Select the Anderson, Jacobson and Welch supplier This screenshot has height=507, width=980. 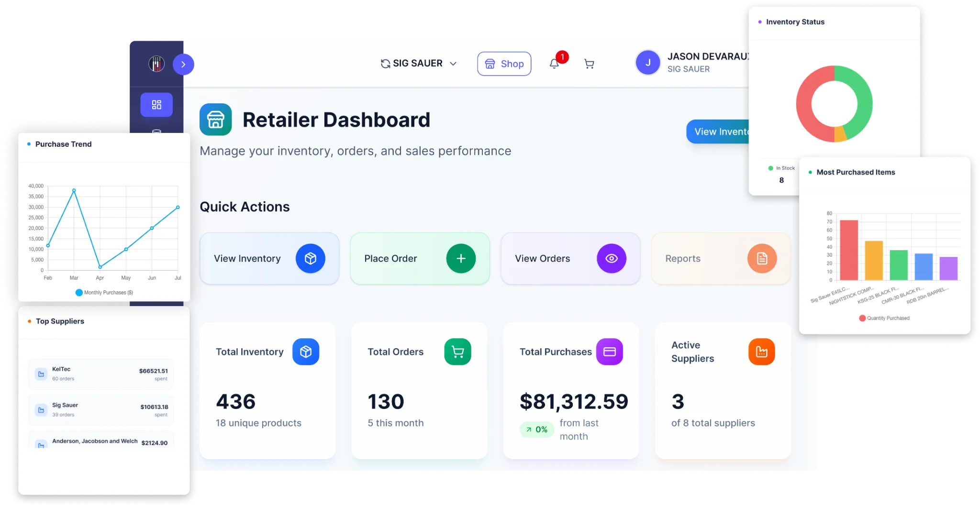(101, 440)
